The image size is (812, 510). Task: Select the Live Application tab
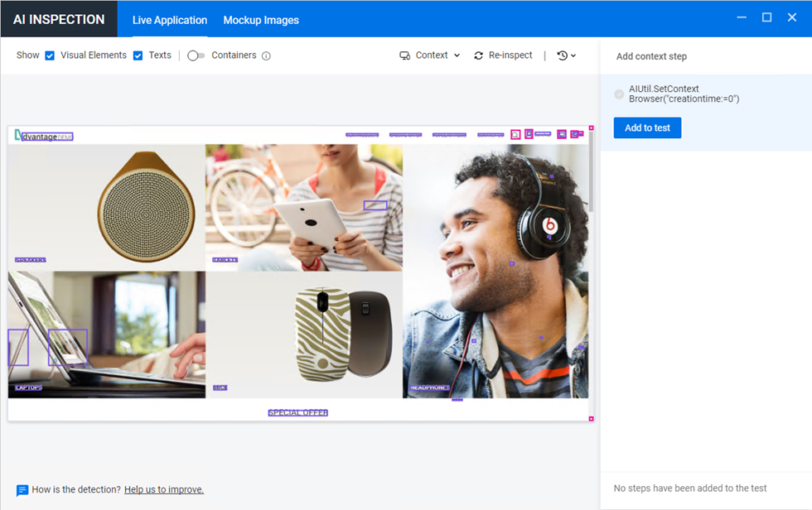pyautogui.click(x=170, y=20)
